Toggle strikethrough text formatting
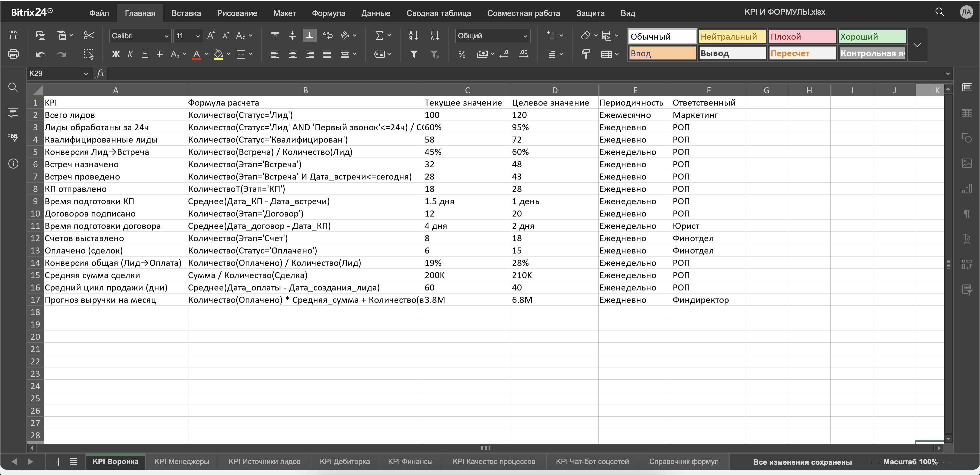The height and width of the screenshot is (475, 980). point(160,54)
